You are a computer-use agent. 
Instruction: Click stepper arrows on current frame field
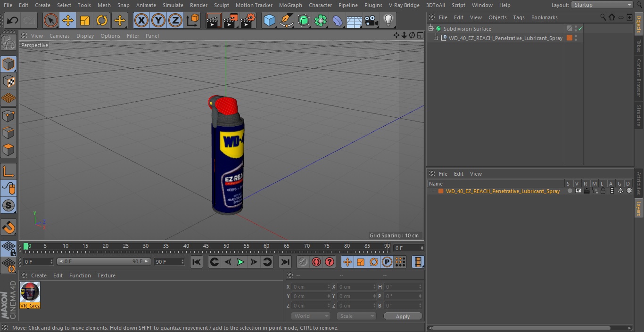(422, 248)
